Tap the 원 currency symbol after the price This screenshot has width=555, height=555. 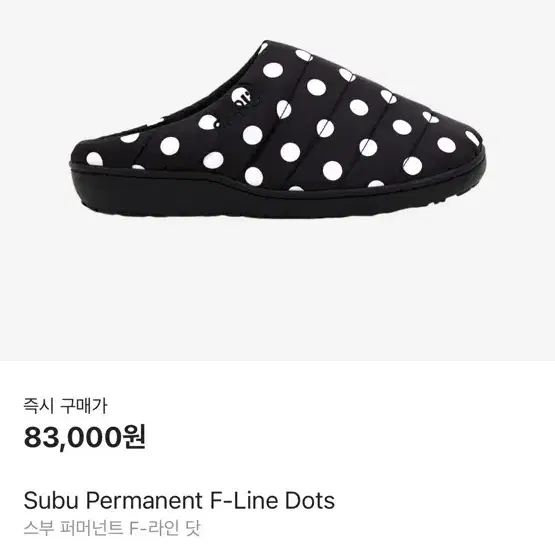(x=134, y=437)
